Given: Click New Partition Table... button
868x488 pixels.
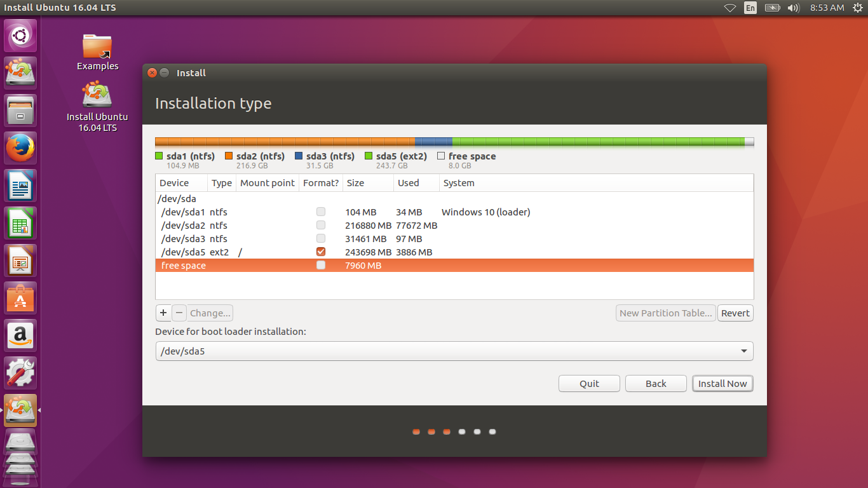Looking at the screenshot, I should [666, 313].
